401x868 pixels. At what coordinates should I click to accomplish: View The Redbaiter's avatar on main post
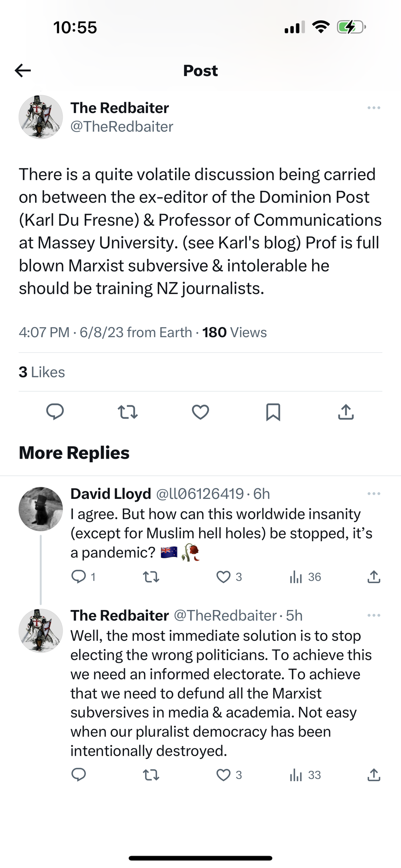coord(41,117)
